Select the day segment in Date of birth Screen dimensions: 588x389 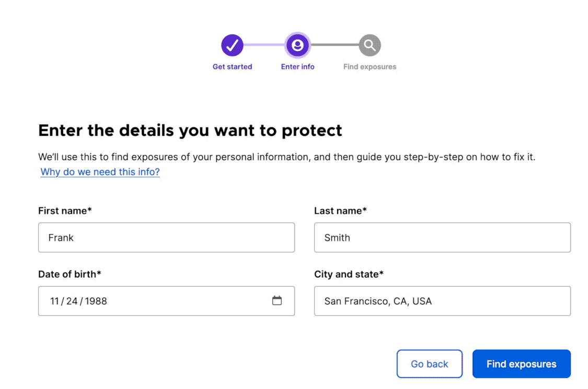pyautogui.click(x=71, y=301)
